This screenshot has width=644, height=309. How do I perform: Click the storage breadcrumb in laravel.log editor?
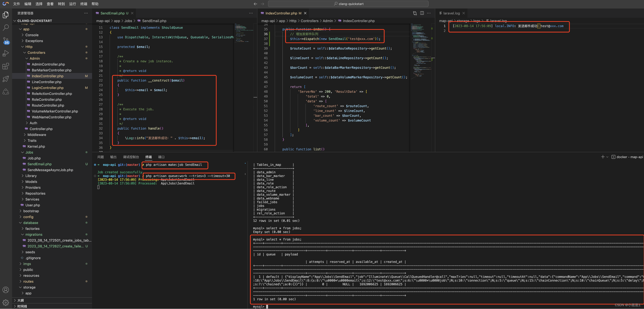[463, 21]
